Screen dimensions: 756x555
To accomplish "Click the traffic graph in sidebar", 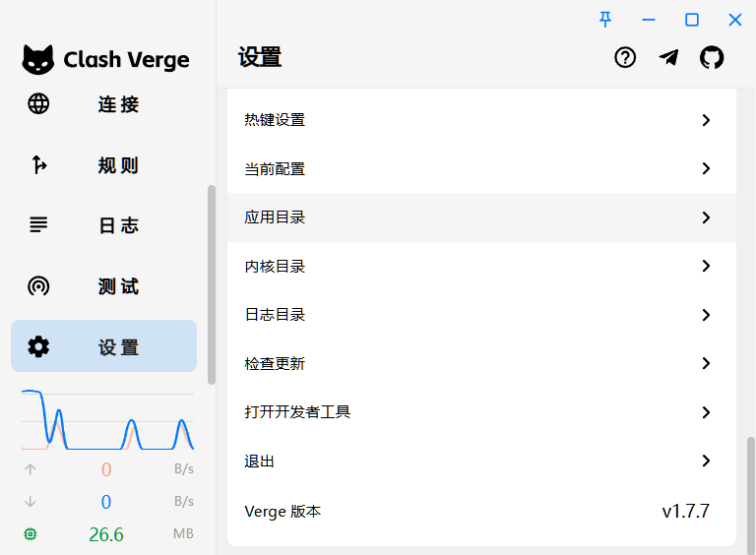I will (x=107, y=419).
